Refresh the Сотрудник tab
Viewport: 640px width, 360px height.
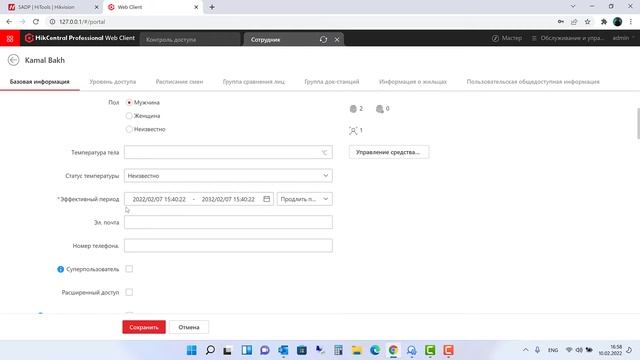tap(323, 40)
